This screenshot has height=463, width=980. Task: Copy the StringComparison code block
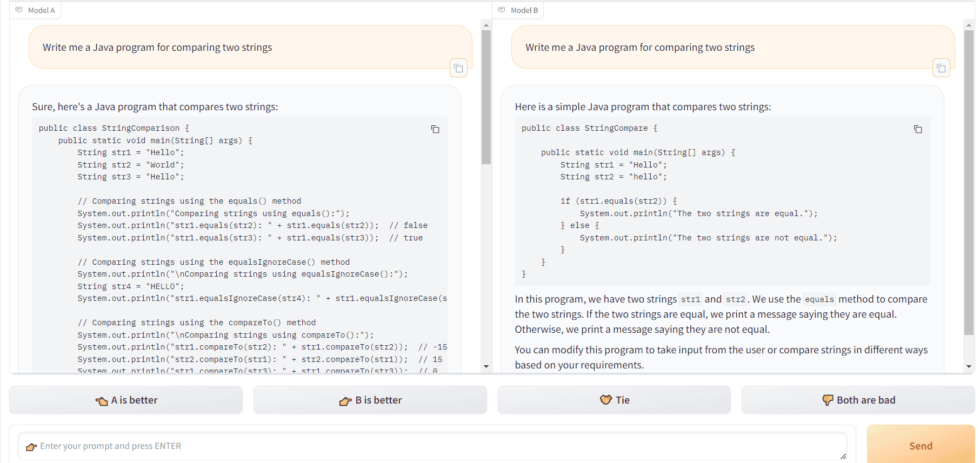[x=435, y=129]
